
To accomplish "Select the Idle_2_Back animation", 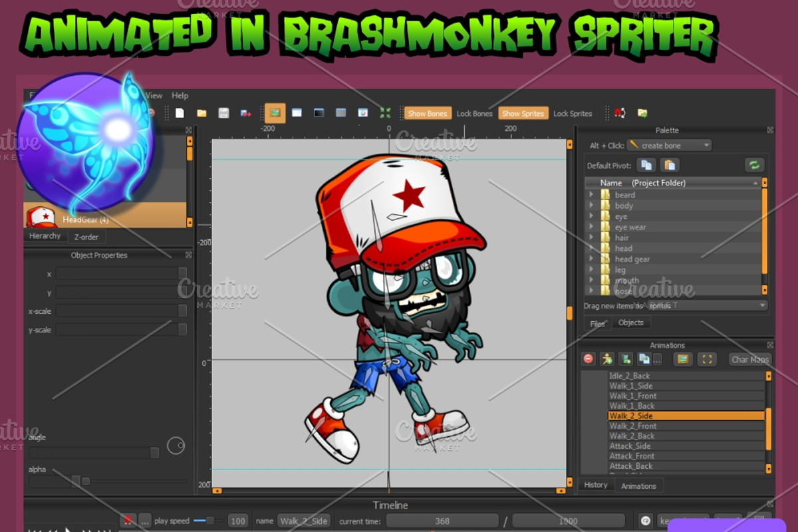I will click(x=686, y=376).
